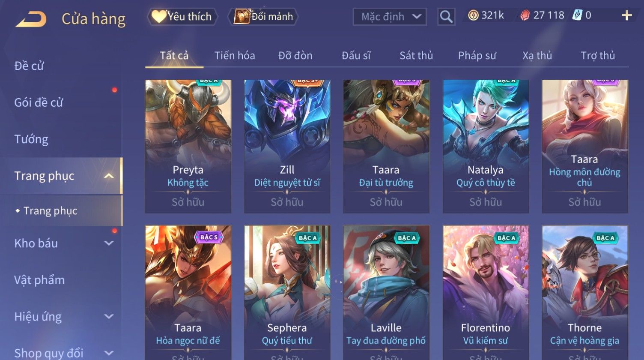This screenshot has height=360, width=644.
Task: Open the search magnifier icon
Action: click(x=446, y=17)
